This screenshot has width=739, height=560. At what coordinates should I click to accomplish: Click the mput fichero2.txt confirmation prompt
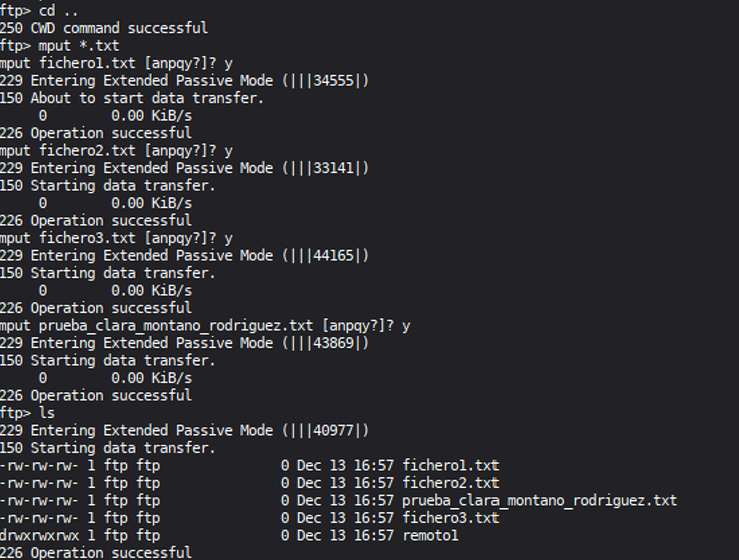coord(116,151)
